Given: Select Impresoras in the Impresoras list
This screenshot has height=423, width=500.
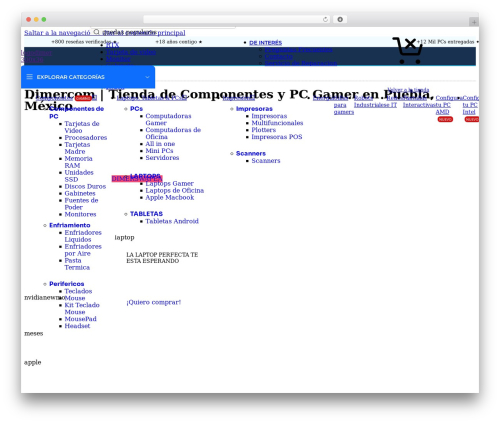Looking at the screenshot, I should click(269, 116).
